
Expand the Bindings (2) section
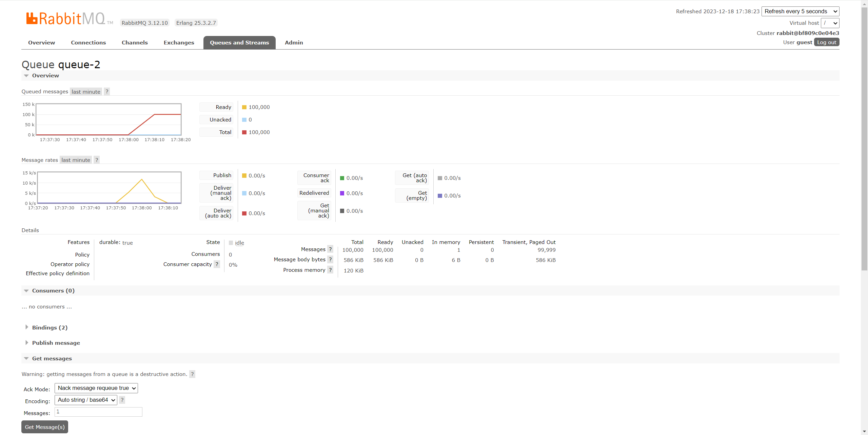point(50,327)
